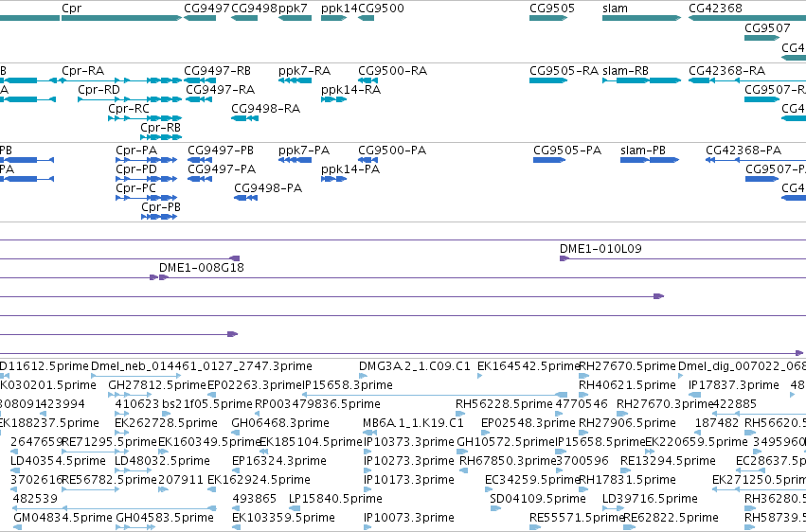Click the Cpr gene glyph in top track

(x=122, y=18)
